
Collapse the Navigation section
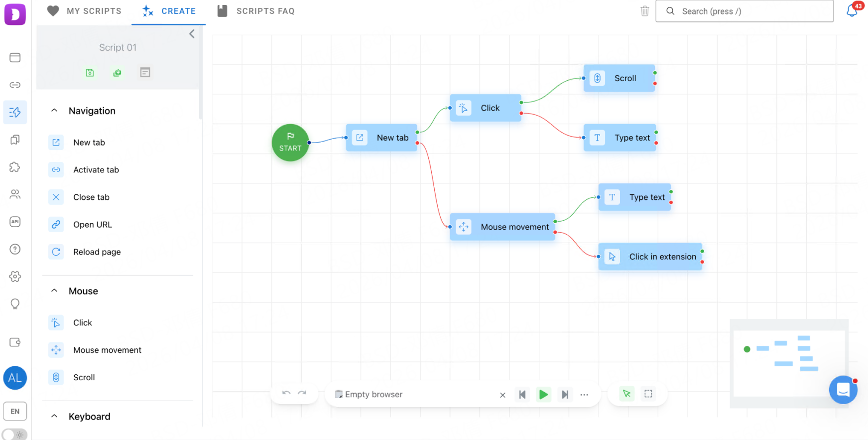click(x=54, y=111)
